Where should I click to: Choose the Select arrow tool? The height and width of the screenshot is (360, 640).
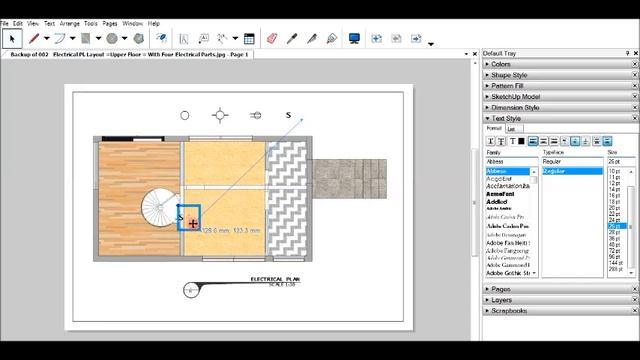[x=12, y=39]
